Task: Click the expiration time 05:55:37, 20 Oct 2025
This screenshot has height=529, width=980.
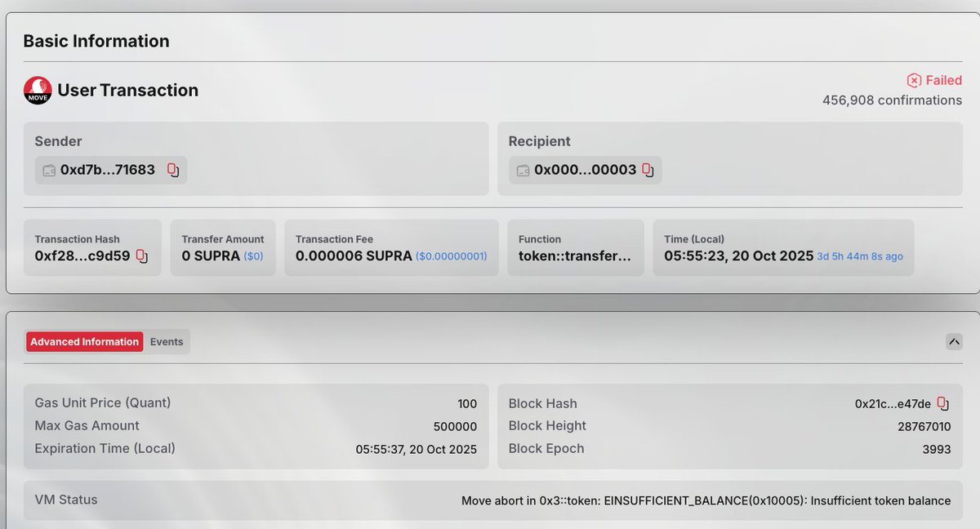Action: click(x=416, y=449)
